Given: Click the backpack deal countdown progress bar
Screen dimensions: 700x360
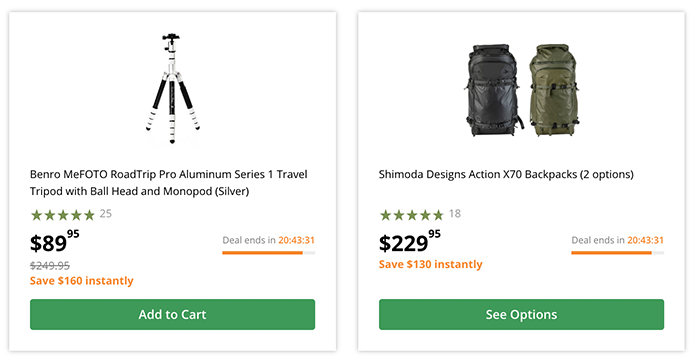Looking at the screenshot, I should [x=618, y=253].
